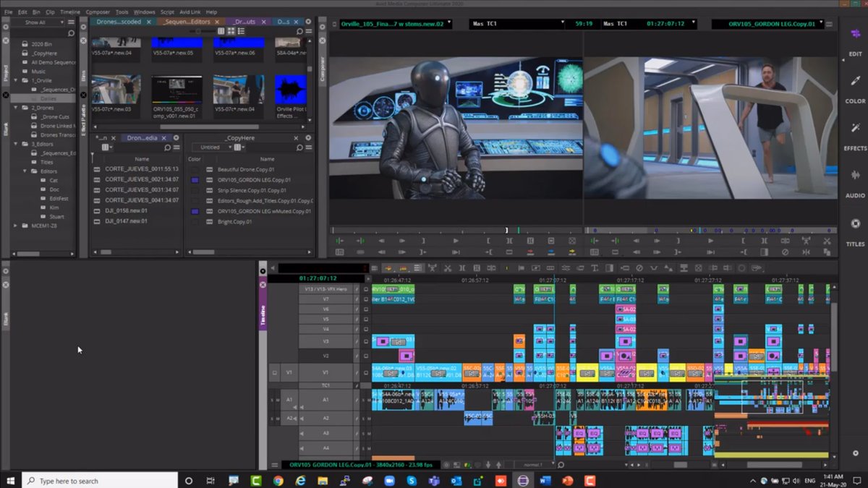Close the _CopyHere bin tab
Viewport: 868px width, 488px height.
pyautogui.click(x=297, y=137)
